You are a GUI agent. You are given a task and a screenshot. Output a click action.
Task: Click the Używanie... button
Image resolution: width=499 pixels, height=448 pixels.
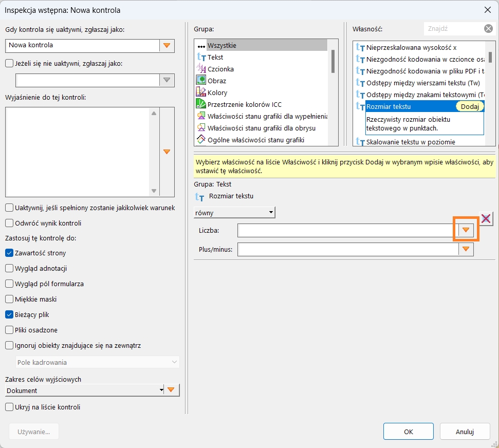point(34,432)
